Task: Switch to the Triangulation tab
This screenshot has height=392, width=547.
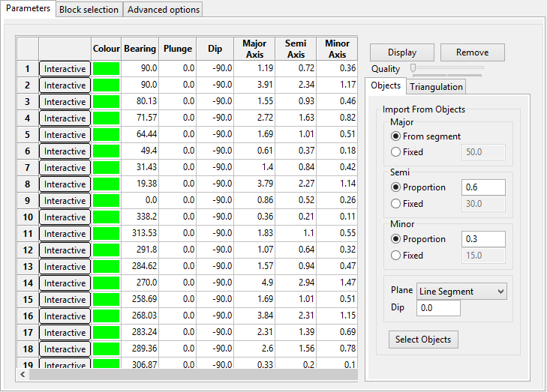Action: pyautogui.click(x=436, y=87)
